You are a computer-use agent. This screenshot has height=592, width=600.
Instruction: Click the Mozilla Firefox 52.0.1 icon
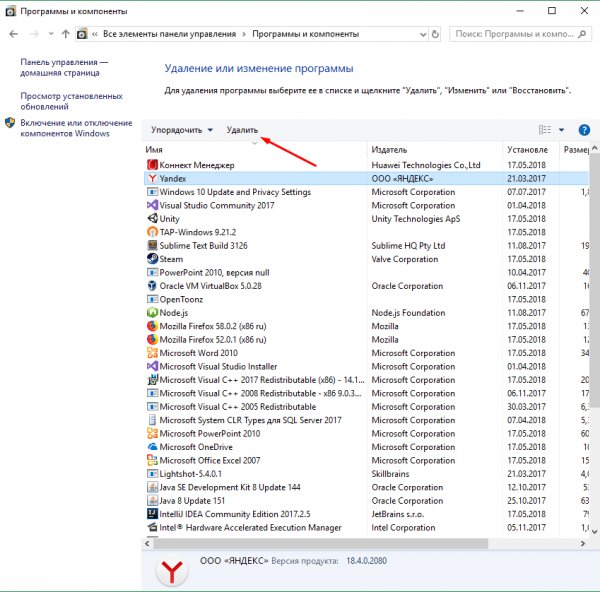click(x=152, y=339)
